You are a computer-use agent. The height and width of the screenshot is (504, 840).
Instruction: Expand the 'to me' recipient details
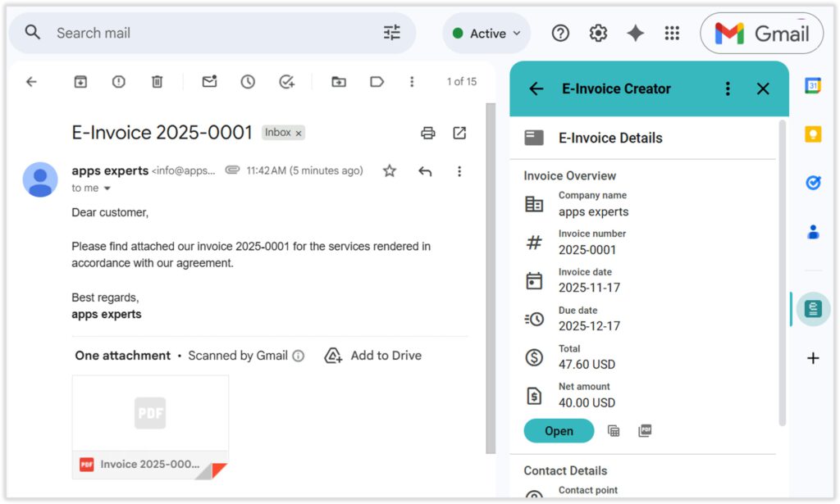107,188
